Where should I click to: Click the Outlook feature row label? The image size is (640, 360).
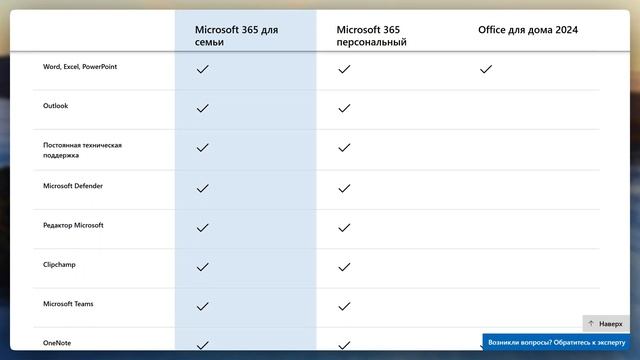point(56,106)
